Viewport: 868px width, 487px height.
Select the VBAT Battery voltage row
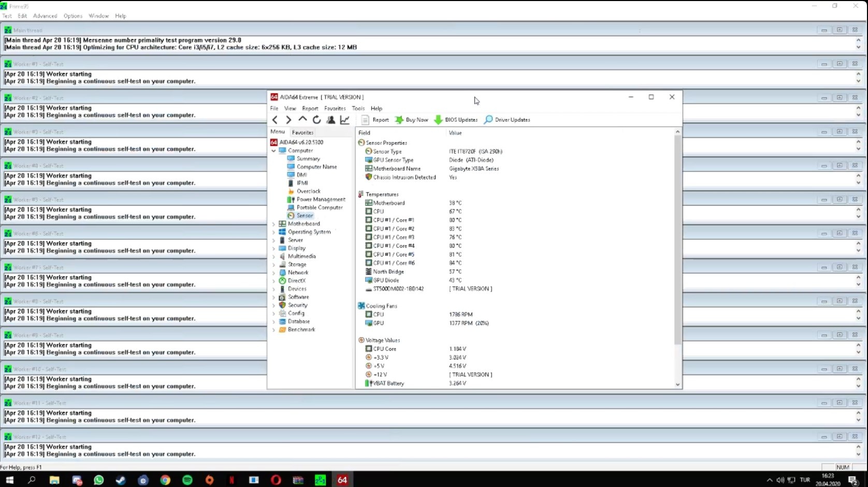(x=515, y=383)
